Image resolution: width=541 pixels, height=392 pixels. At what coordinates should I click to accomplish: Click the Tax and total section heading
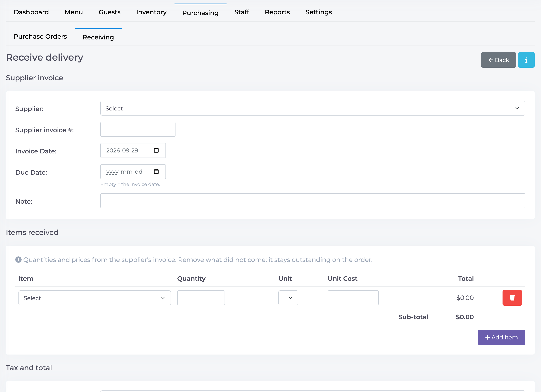pos(29,368)
